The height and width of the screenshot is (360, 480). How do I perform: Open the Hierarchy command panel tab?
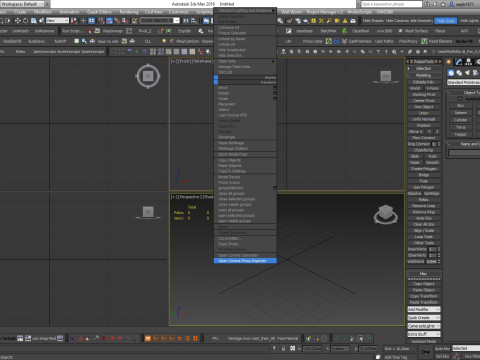[x=468, y=62]
